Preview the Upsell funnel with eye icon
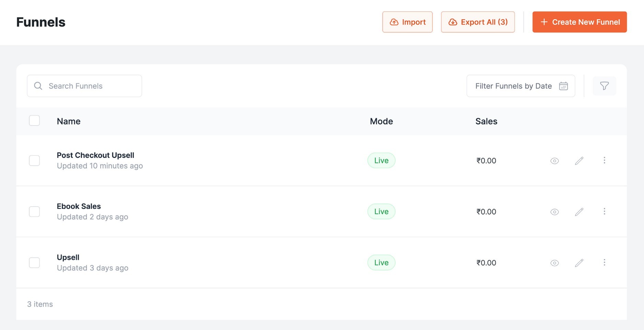This screenshot has width=644, height=330. [554, 263]
